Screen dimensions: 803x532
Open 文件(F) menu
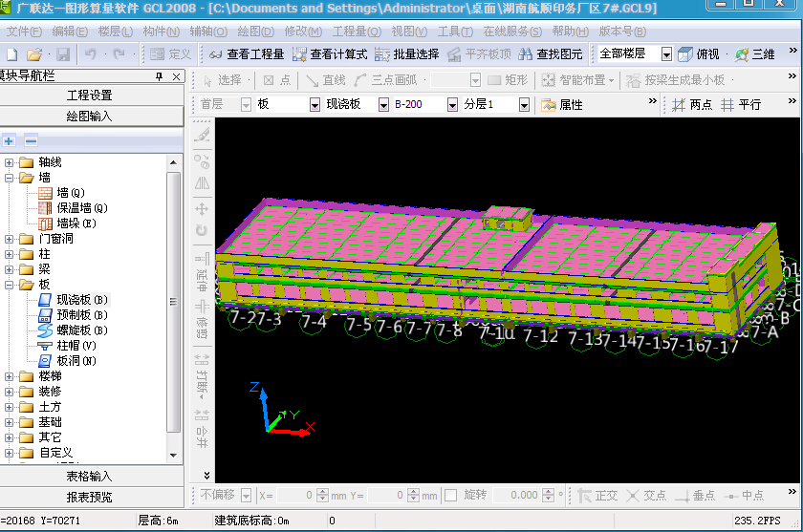[x=24, y=32]
